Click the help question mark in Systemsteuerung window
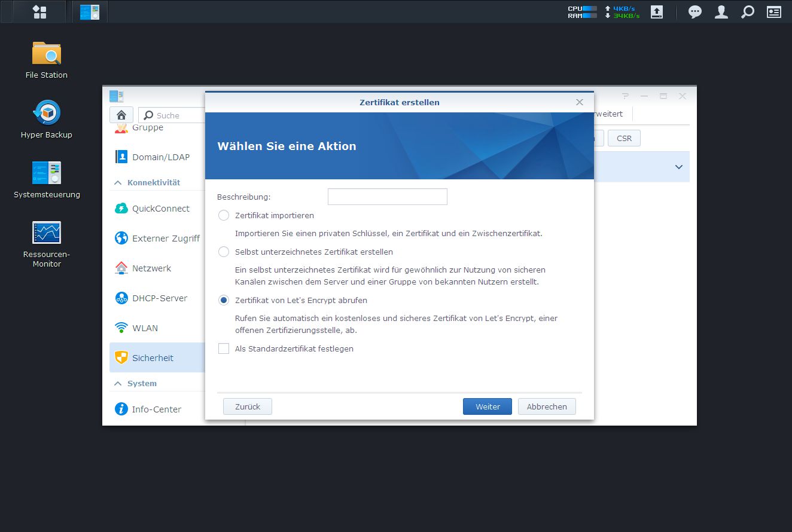 click(x=626, y=96)
